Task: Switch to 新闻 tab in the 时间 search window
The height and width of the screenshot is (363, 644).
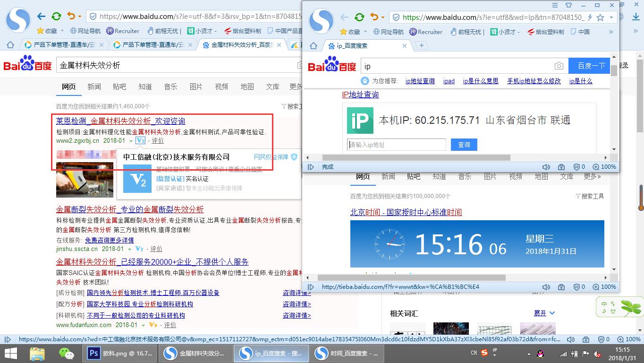Action: click(388, 176)
